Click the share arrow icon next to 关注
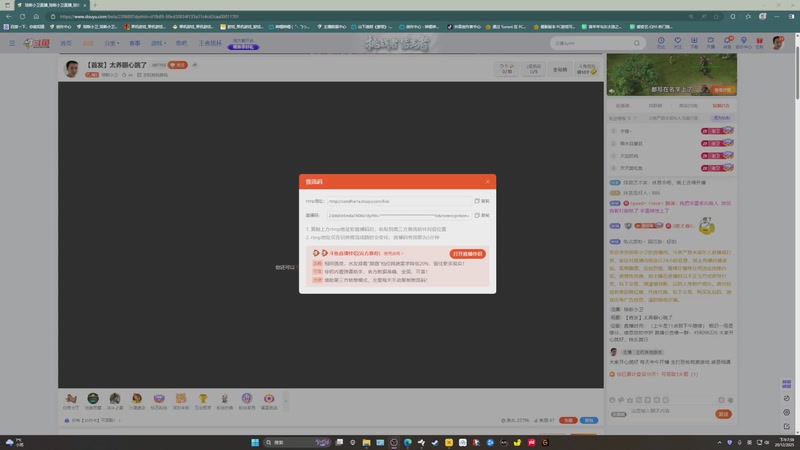800x450 pixels. [194, 65]
